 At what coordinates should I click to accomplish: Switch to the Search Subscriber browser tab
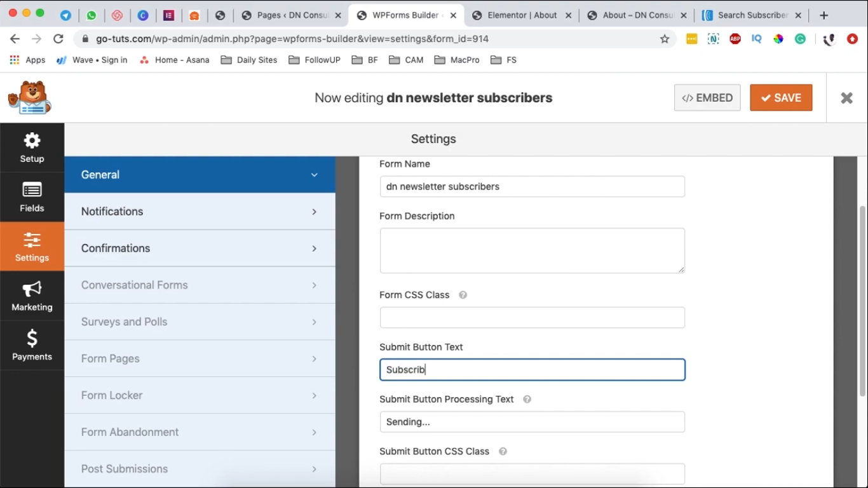[x=749, y=15]
